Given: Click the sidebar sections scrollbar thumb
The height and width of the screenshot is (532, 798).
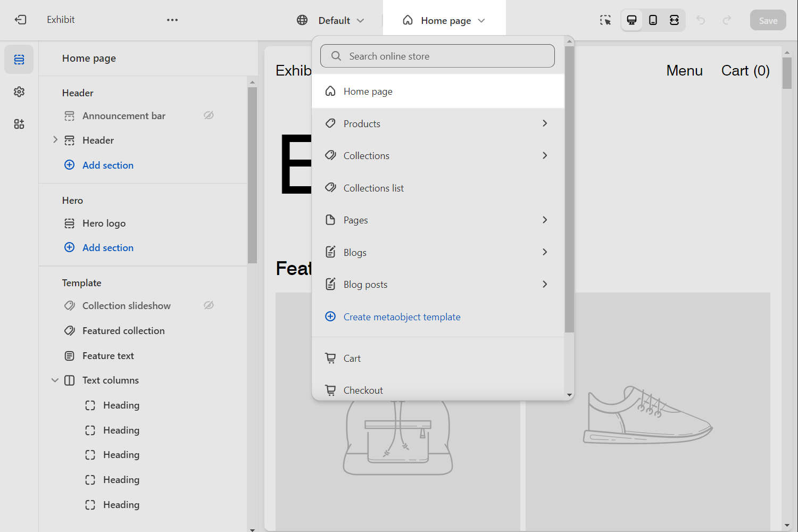Looking at the screenshot, I should coord(252,175).
